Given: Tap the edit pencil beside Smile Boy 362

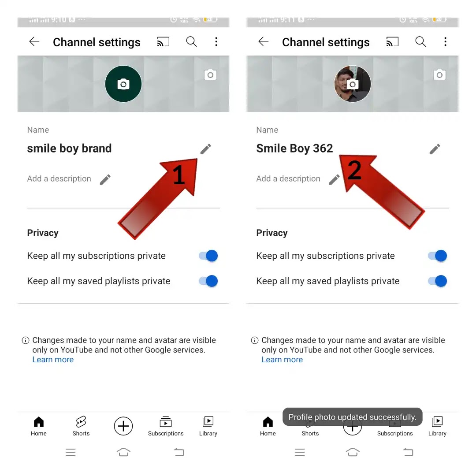Looking at the screenshot, I should [435, 149].
